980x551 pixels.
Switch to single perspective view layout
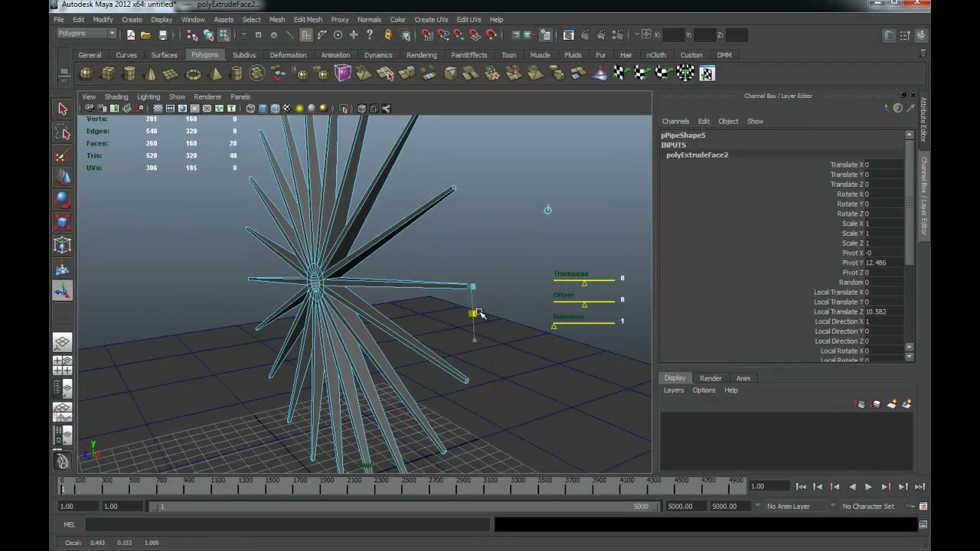(x=63, y=343)
